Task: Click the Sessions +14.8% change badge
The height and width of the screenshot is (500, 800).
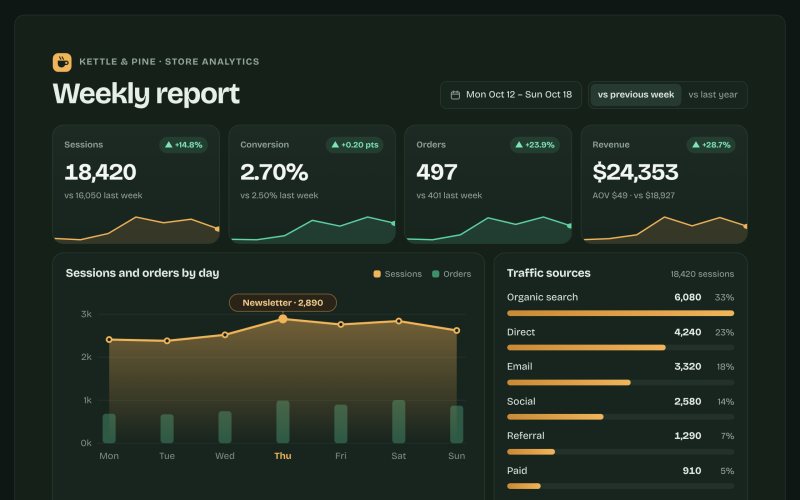Action: click(x=184, y=145)
